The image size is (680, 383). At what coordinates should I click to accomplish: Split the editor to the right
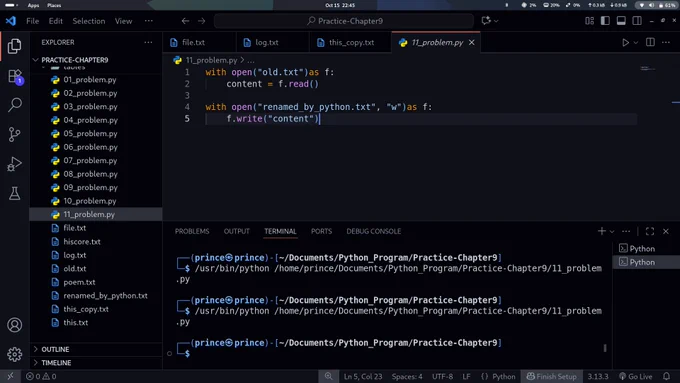[650, 42]
